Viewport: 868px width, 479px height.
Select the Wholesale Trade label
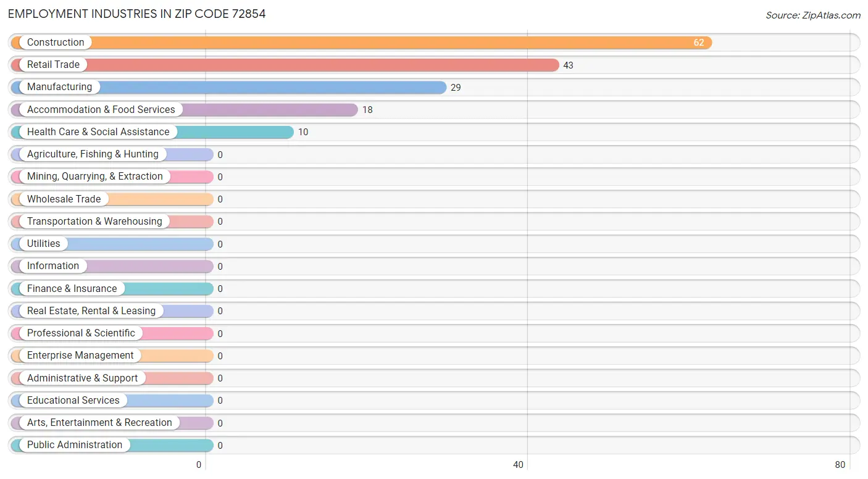coord(64,199)
